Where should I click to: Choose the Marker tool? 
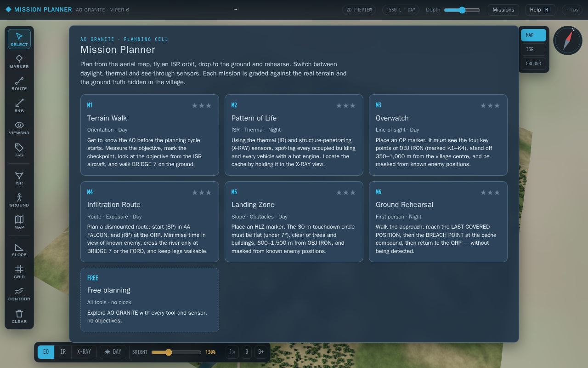(x=19, y=61)
